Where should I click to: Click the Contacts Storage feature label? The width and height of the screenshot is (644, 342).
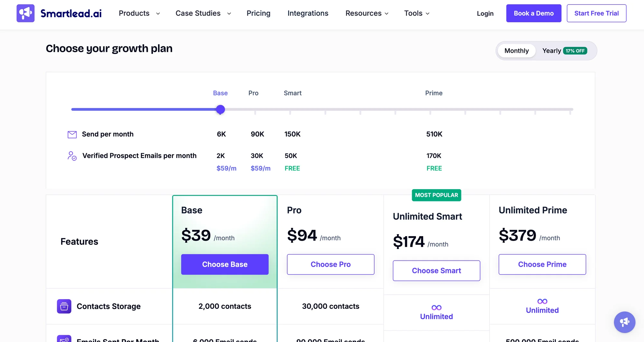[109, 306]
